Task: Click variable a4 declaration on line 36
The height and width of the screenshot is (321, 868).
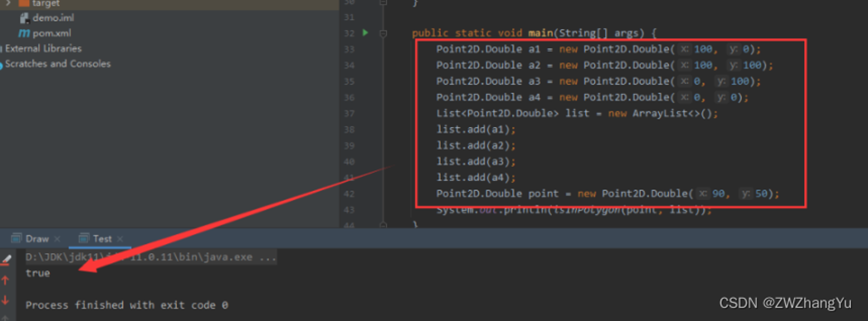Action: click(x=534, y=97)
